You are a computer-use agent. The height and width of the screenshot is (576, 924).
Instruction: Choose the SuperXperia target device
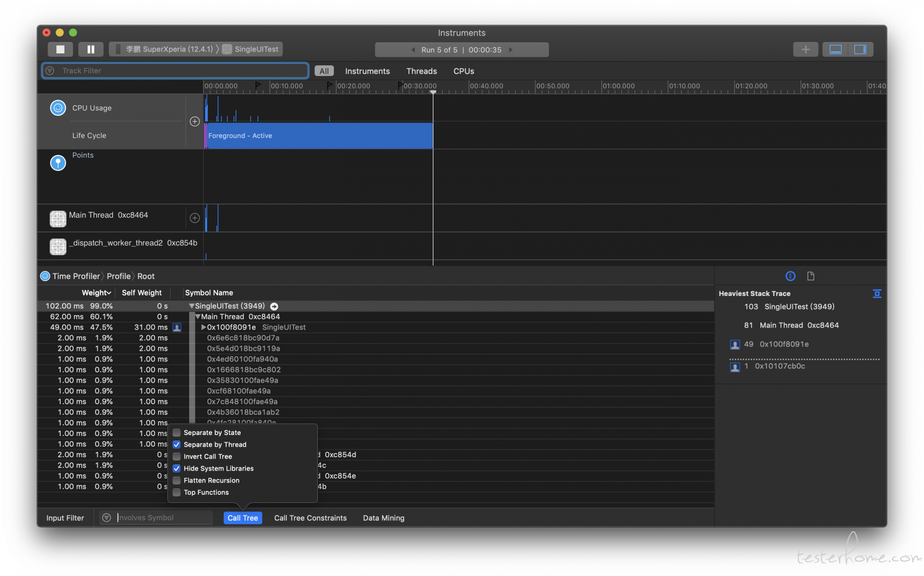164,49
